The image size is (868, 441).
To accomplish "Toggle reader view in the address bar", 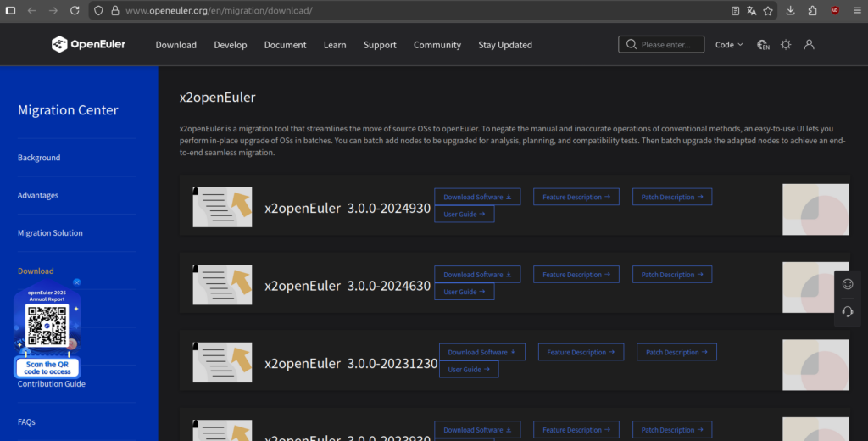I will tap(735, 11).
